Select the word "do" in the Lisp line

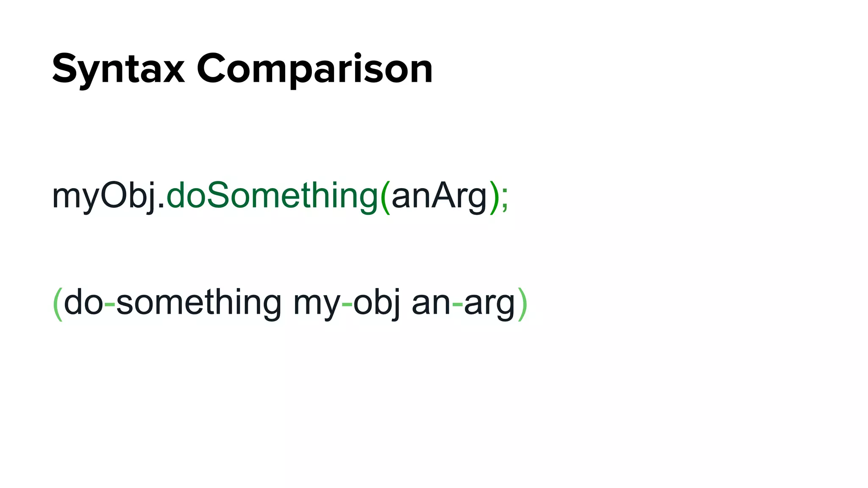point(83,302)
